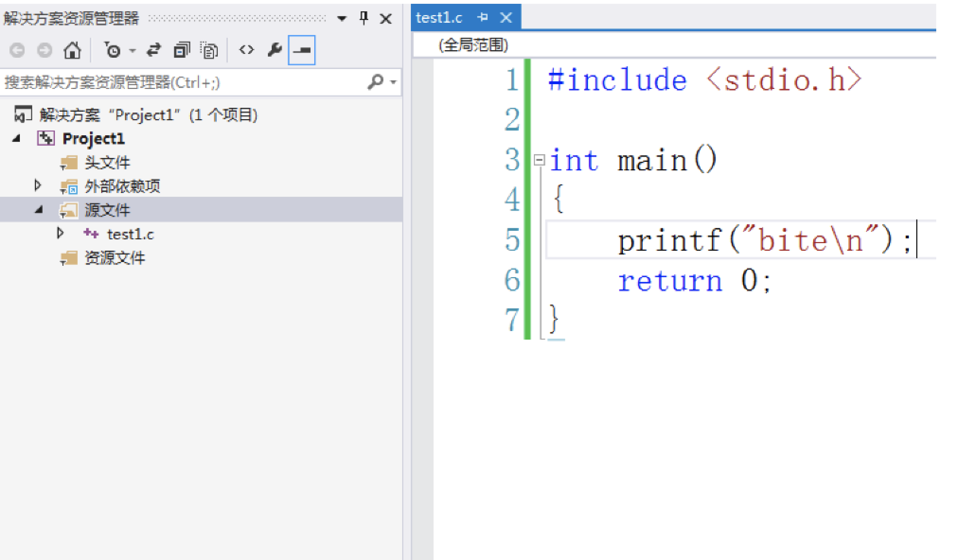
Task: Select the 资源文件 folder
Action: (115, 258)
